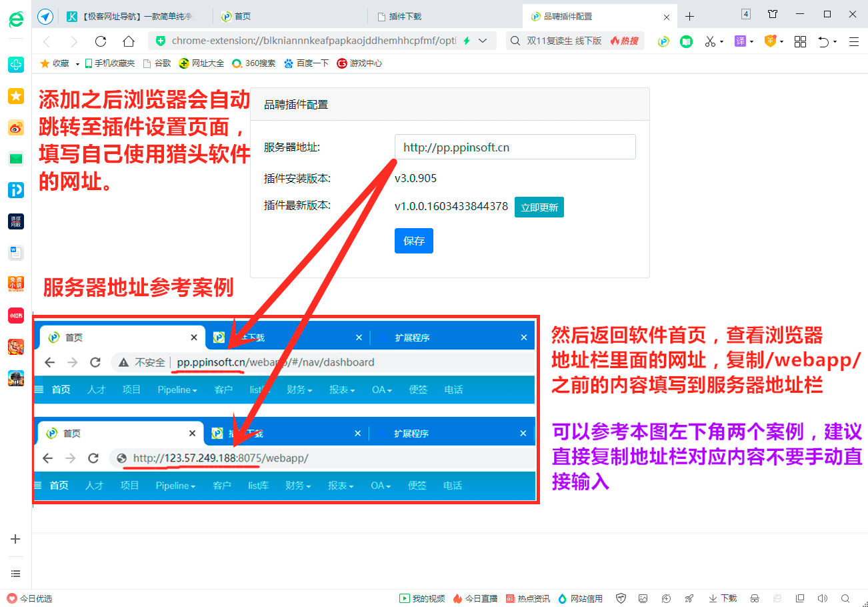868x607 pixels.
Task: Open 小红书 from the left sidebar
Action: coord(16,315)
